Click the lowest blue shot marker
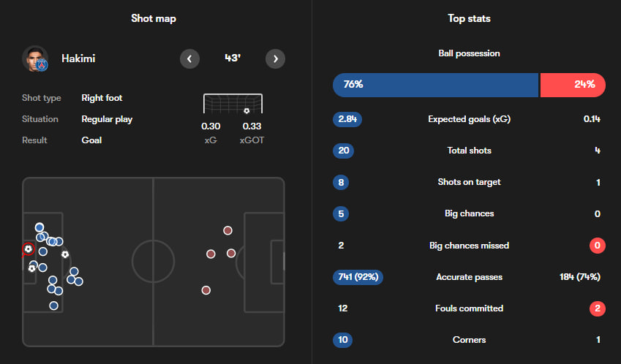Image resolution: width=621 pixels, height=364 pixels. coord(53,305)
